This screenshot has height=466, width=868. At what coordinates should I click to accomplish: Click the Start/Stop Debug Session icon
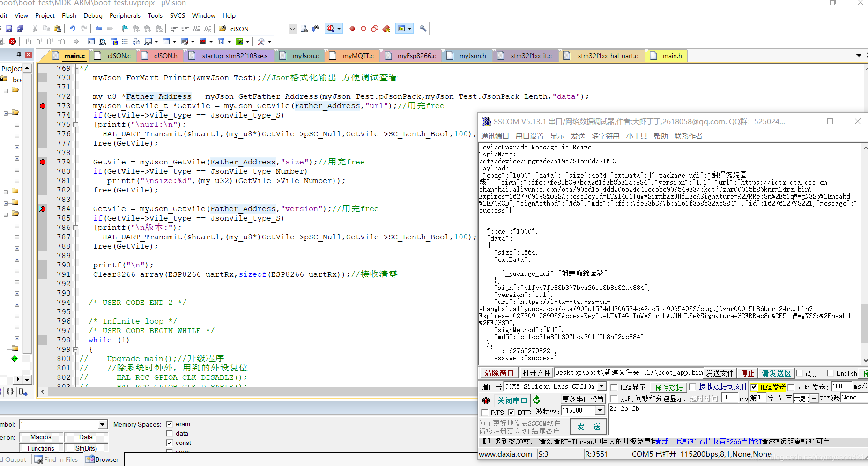pos(331,29)
